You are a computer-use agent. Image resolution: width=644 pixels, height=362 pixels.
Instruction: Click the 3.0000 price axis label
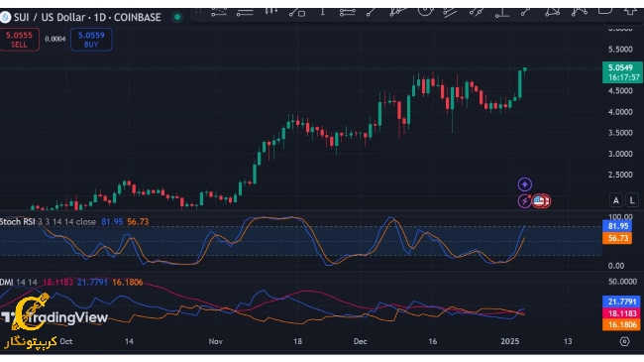[620, 154]
